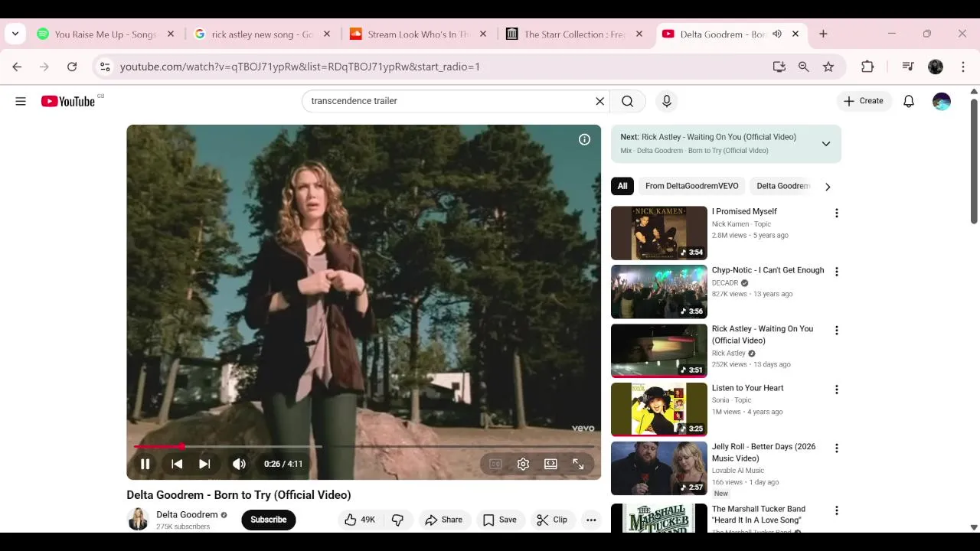Skip to previous video in player
Viewport: 980px width, 551px height.
177,464
